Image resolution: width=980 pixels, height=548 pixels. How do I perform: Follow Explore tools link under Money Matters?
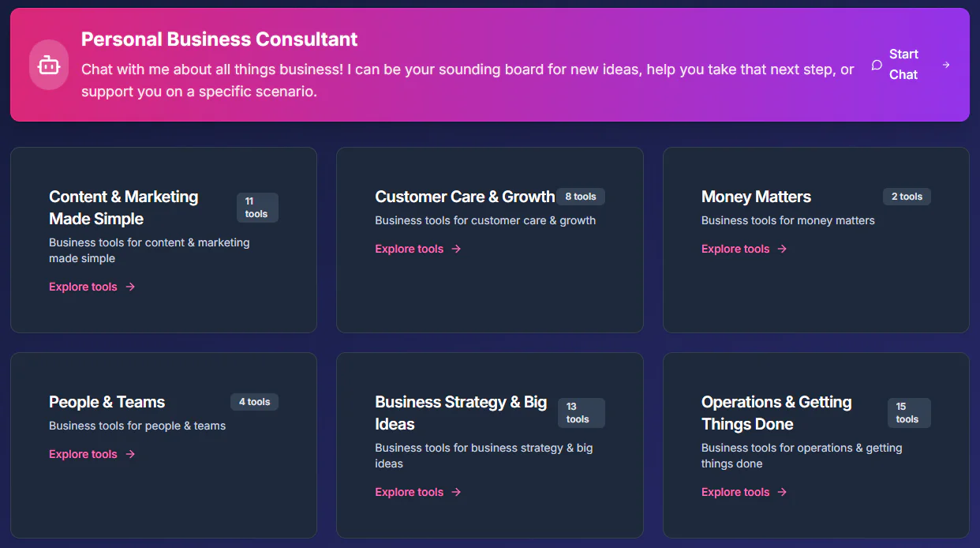(x=735, y=249)
